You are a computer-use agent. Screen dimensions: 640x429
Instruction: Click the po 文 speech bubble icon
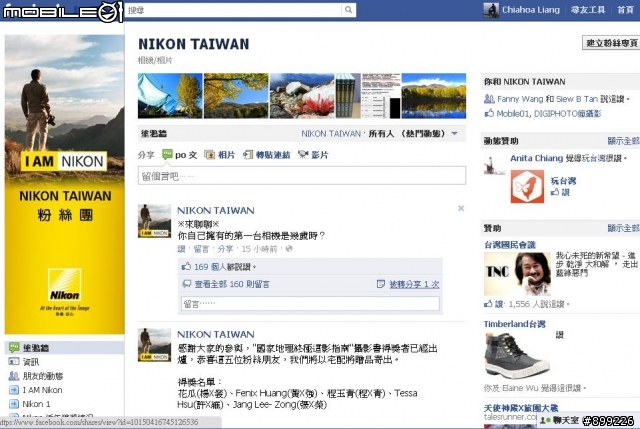(167, 154)
